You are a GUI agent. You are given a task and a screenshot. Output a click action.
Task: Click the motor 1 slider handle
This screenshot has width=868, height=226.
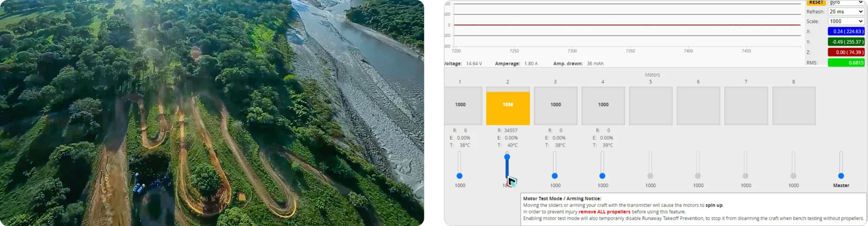(x=459, y=176)
